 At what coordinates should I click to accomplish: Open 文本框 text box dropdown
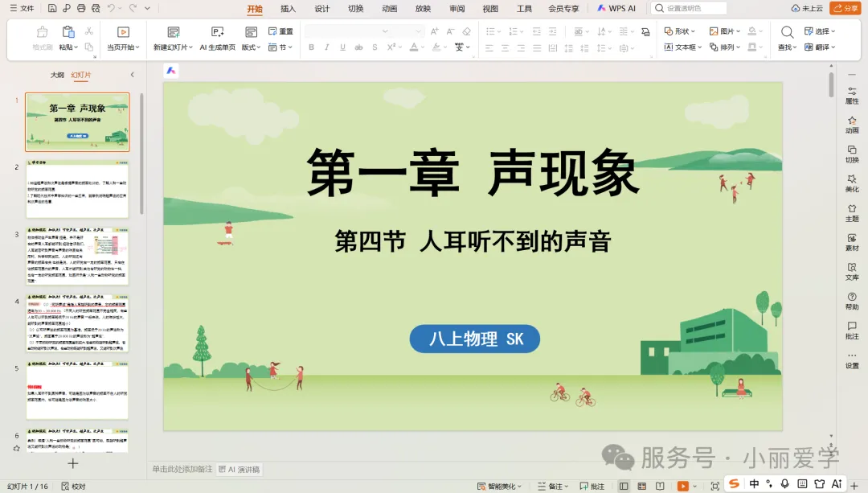[683, 47]
